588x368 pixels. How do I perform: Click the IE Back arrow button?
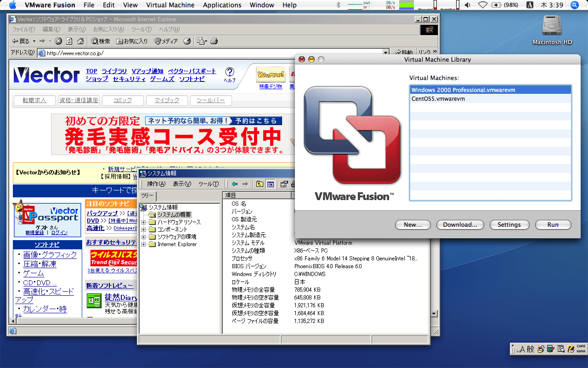pyautogui.click(x=21, y=41)
